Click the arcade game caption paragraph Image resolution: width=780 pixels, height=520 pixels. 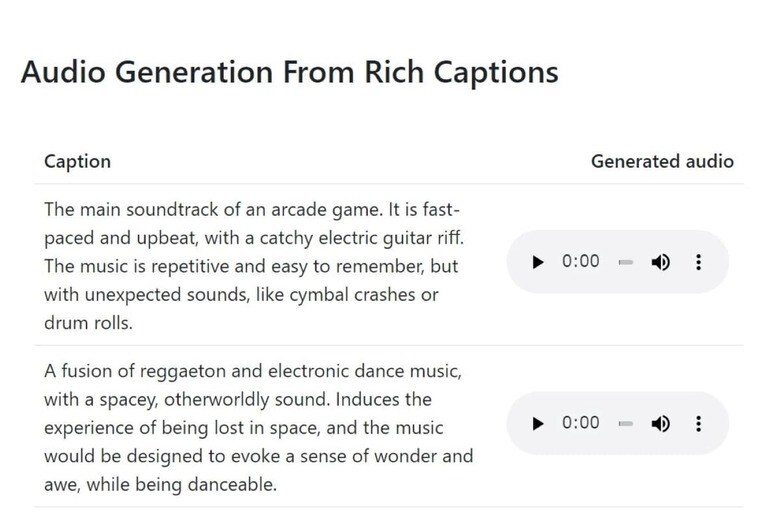[x=252, y=267]
